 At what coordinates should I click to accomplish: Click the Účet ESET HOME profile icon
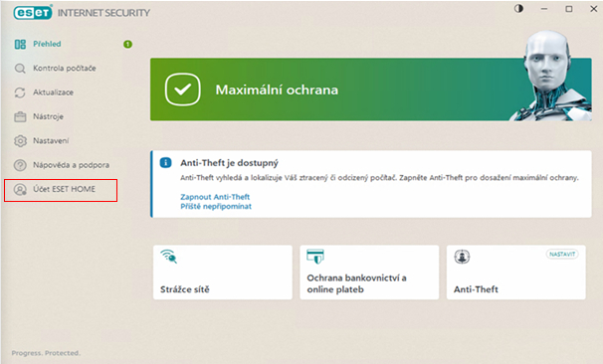tap(20, 190)
